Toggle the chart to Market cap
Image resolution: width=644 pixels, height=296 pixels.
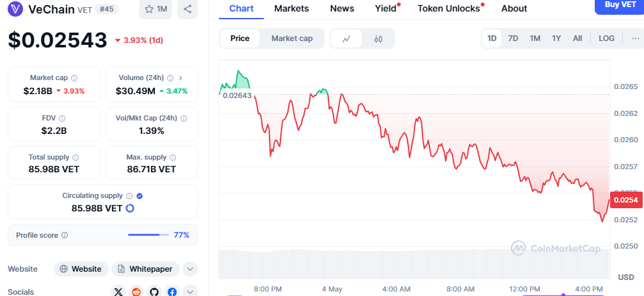(292, 38)
